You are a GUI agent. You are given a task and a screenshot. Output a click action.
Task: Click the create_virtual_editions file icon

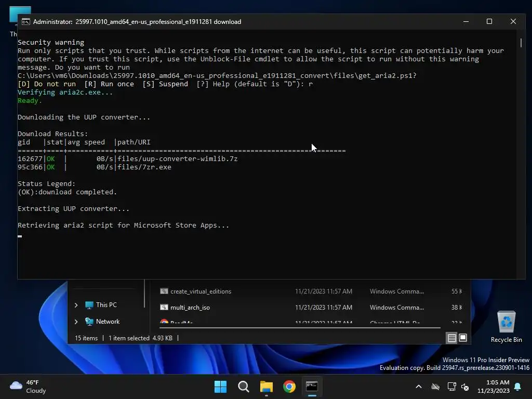(164, 291)
